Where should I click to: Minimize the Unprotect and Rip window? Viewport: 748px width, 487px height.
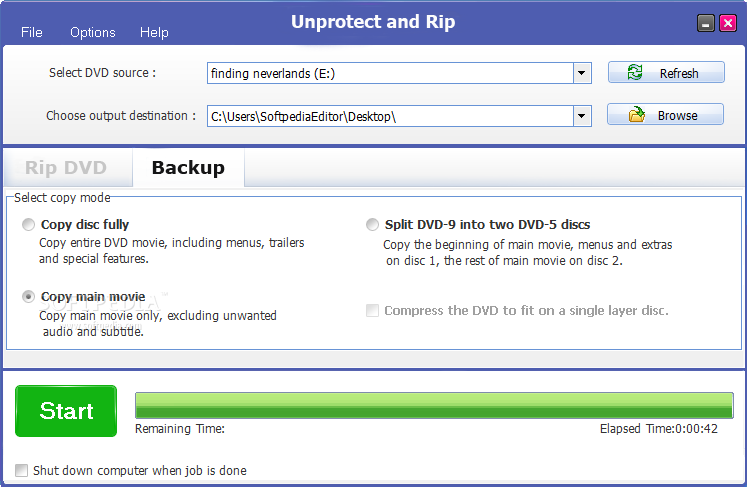pyautogui.click(x=706, y=23)
